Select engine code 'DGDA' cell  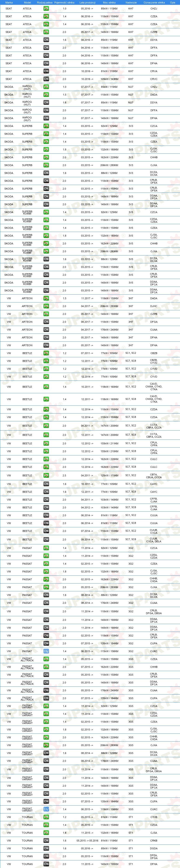tap(154, 848)
